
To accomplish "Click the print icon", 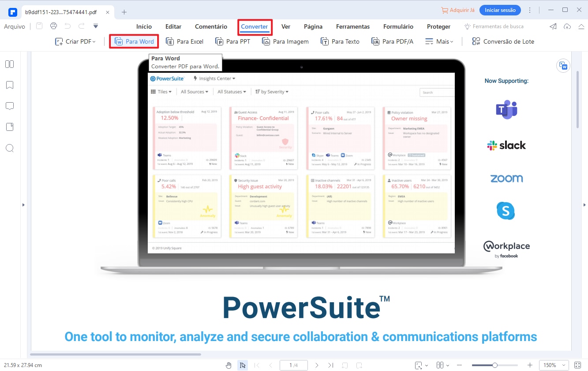I will [53, 26].
